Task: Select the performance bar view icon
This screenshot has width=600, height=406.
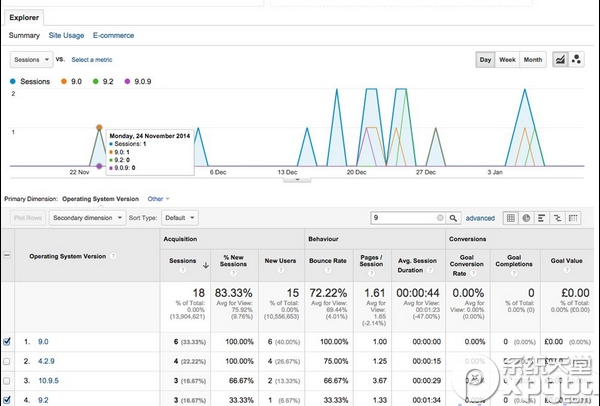Action: [542, 217]
